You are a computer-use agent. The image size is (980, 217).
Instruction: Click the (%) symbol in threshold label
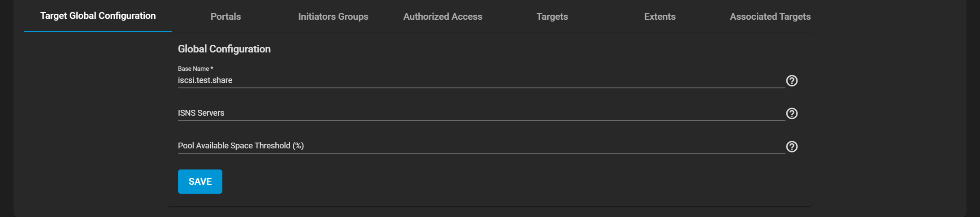coord(298,146)
